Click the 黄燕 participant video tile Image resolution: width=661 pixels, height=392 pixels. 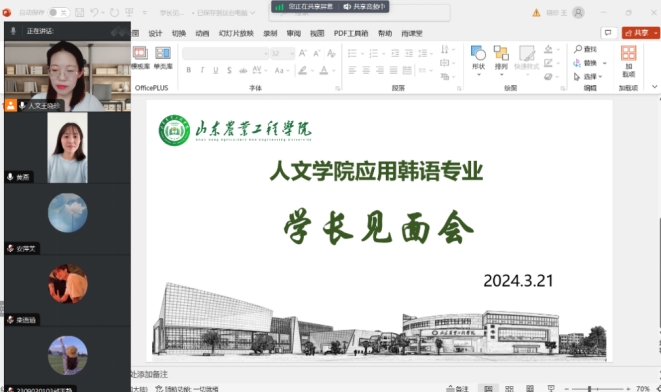[67, 148]
